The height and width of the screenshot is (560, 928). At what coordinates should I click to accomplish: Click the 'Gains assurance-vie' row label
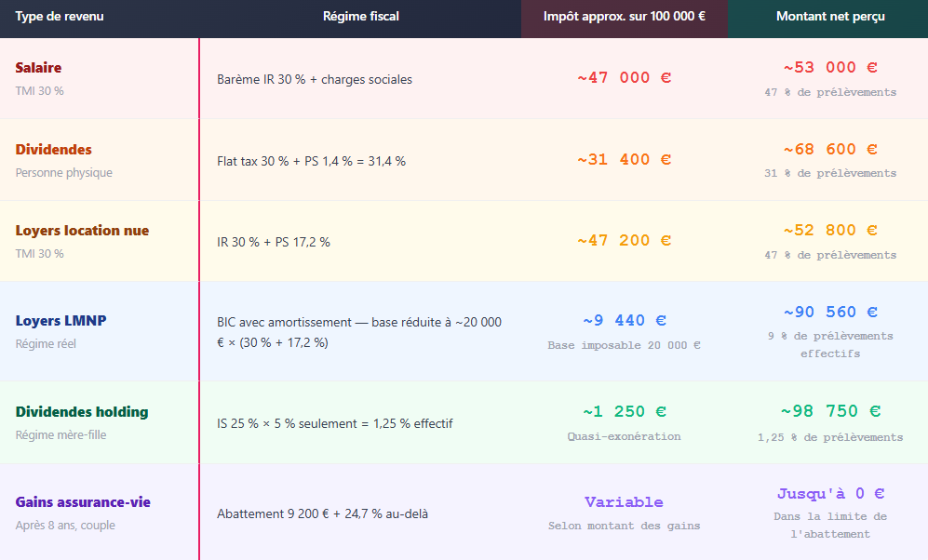coord(83,502)
